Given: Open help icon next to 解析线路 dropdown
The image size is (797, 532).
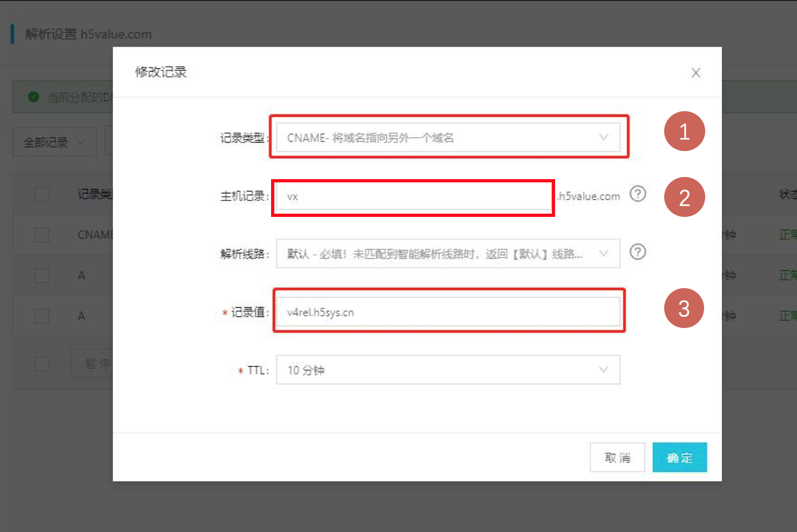Looking at the screenshot, I should 638,252.
